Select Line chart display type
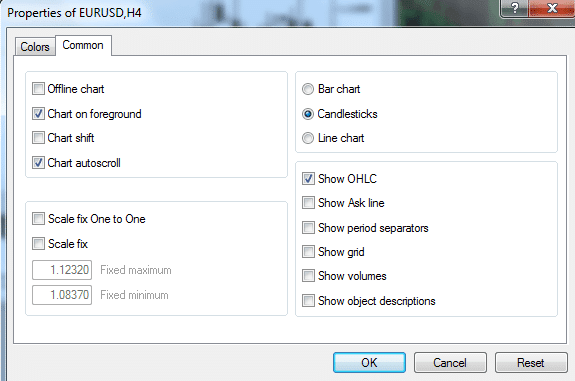 click(308, 138)
